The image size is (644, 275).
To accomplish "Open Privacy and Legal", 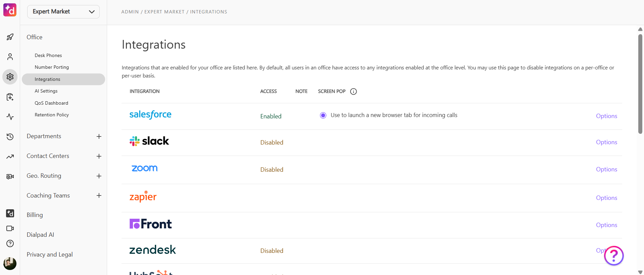I will (50, 255).
